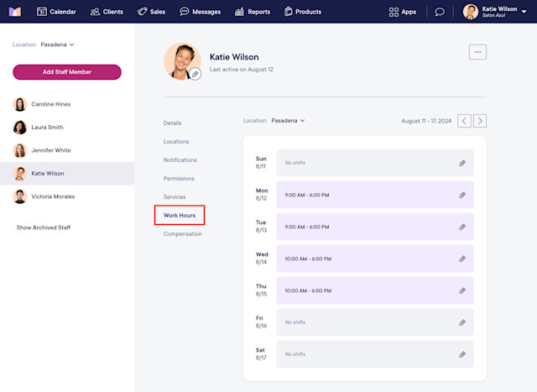Viewport: 537px width, 392px height.
Task: Edit profile photo pencil icon
Action: coord(196,74)
